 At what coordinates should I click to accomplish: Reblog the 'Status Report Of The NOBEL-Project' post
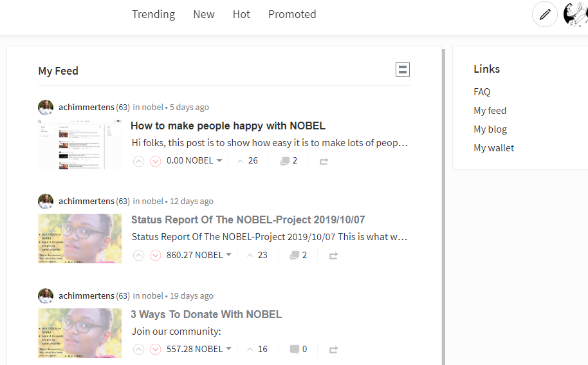point(333,256)
